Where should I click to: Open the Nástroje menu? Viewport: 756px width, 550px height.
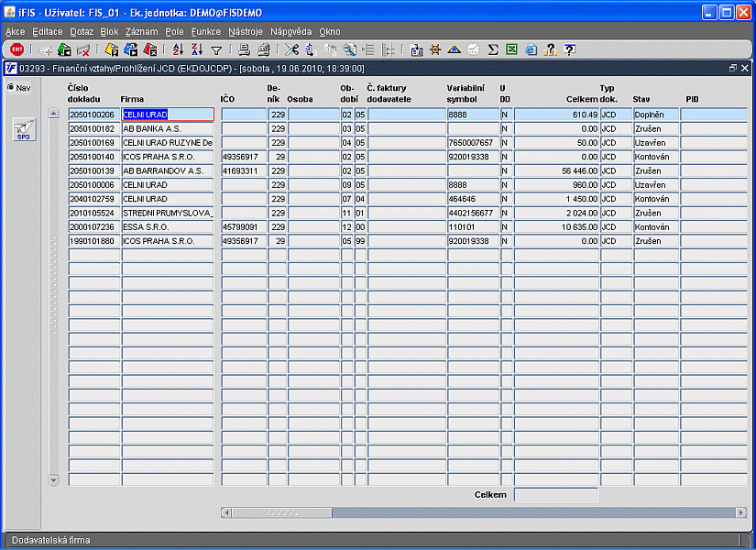246,31
